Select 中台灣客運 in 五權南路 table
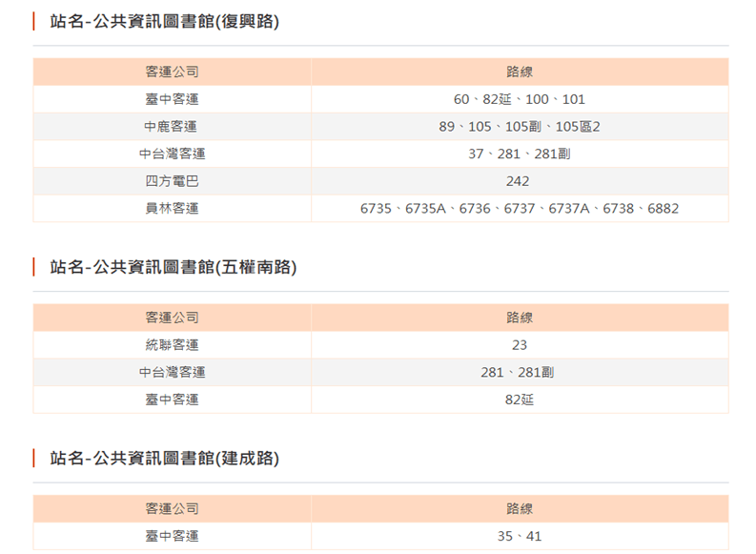The image size is (756, 554). click(x=173, y=372)
